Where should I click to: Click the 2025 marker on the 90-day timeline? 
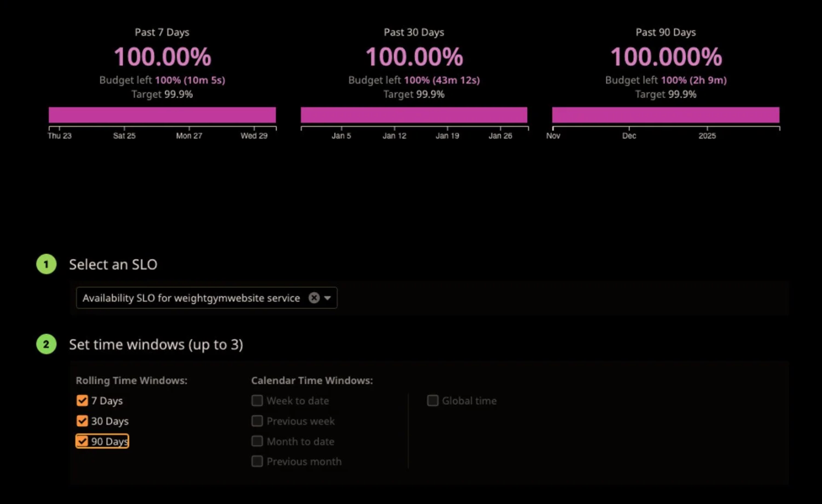coord(707,136)
